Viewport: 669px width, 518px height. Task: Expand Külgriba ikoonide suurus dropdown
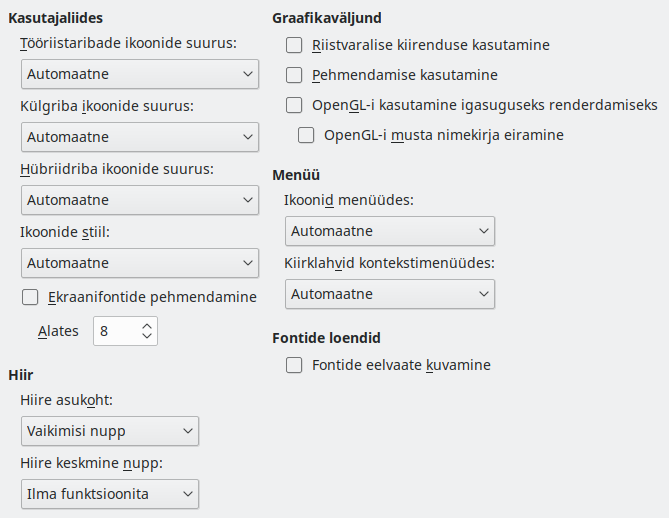click(139, 137)
